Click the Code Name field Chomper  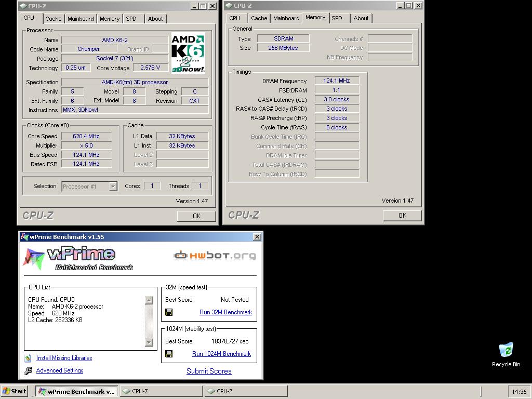click(88, 49)
